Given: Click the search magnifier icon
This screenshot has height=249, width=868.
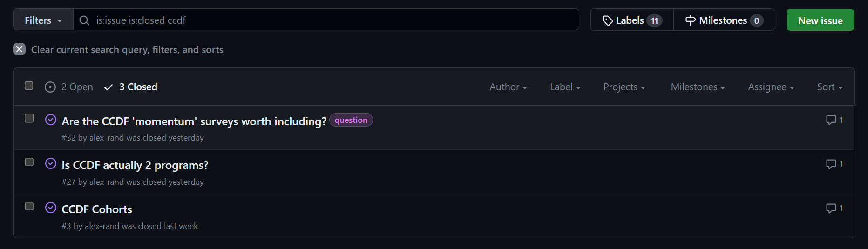Looking at the screenshot, I should [84, 20].
